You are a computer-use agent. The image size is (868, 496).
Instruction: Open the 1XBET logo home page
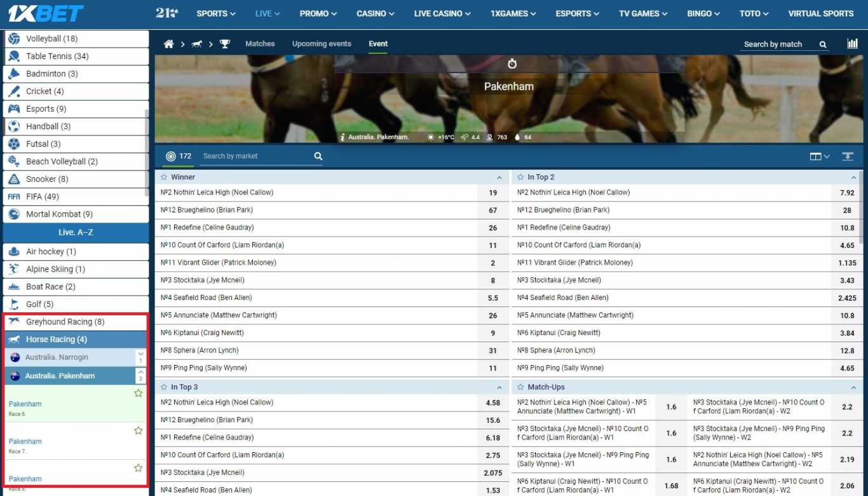[x=46, y=13]
